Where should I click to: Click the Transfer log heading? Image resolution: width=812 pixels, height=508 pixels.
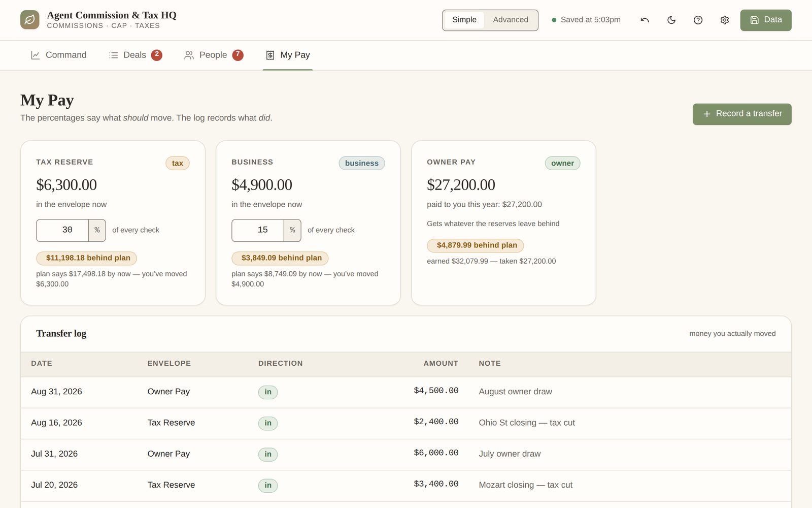click(61, 334)
